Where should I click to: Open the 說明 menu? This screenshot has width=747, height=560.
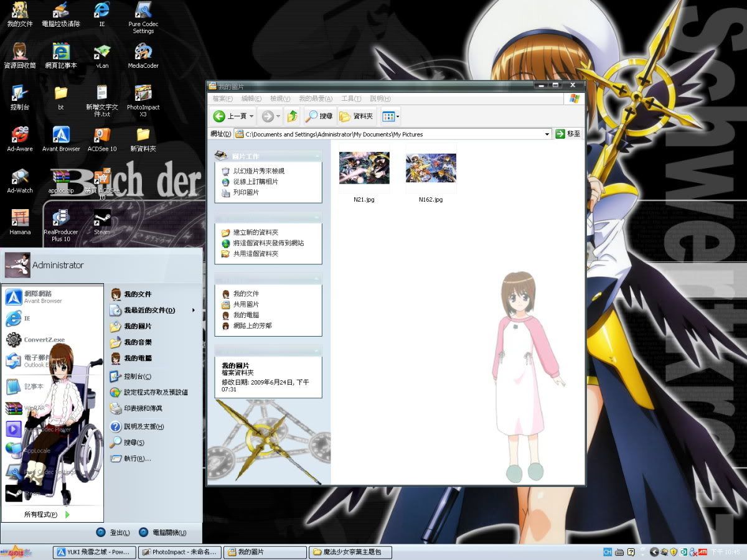tap(380, 98)
